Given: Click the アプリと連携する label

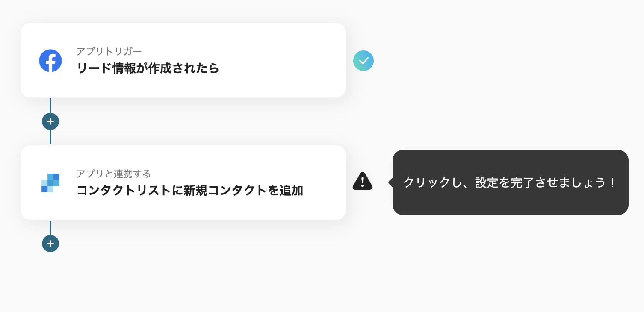Looking at the screenshot, I should click(114, 174).
